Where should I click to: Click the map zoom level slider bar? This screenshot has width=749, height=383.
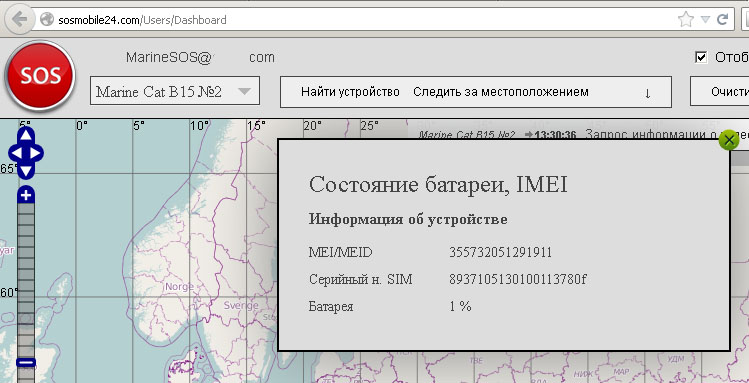pos(26,280)
